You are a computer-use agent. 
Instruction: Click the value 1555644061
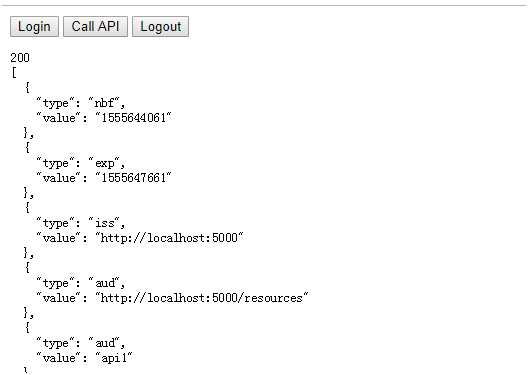coord(134,118)
